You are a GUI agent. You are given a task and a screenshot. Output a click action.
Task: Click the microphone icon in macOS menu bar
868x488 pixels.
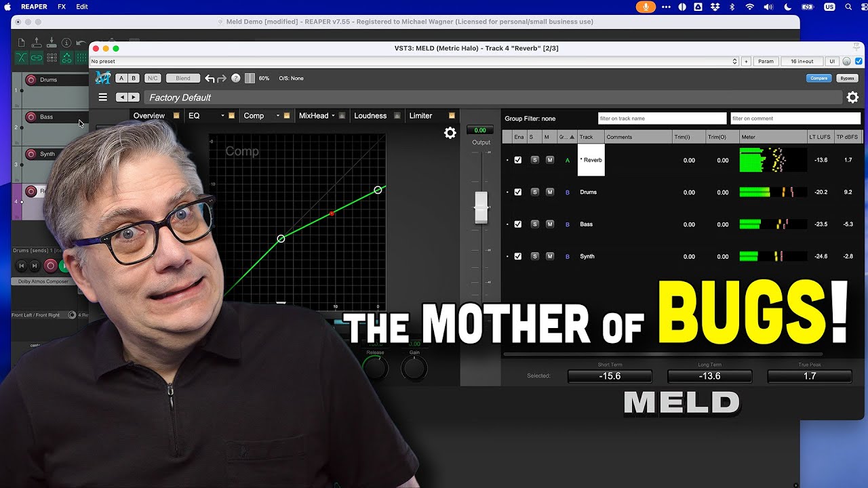(x=646, y=7)
